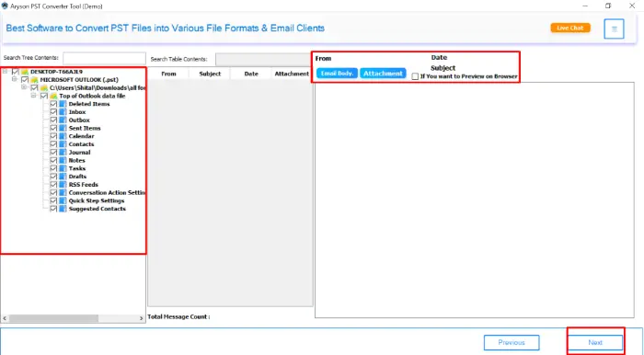
Task: Uncheck the Outbox checkbox
Action: click(53, 120)
